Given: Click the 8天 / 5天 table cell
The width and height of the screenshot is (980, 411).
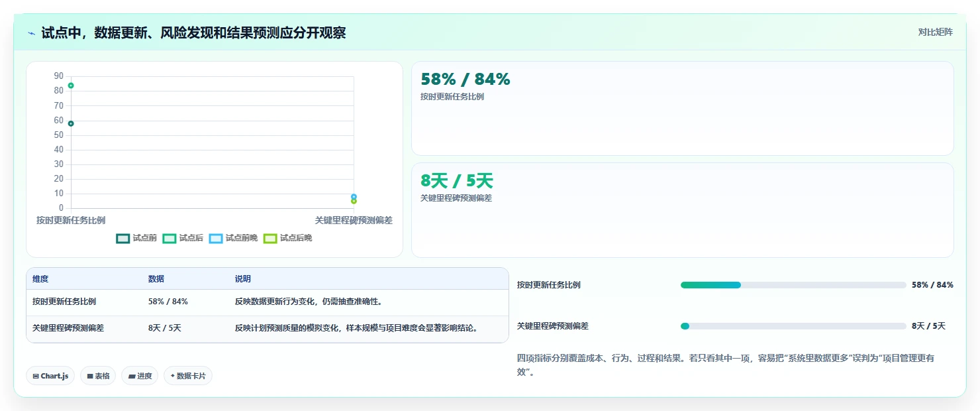Looking at the screenshot, I should [165, 328].
